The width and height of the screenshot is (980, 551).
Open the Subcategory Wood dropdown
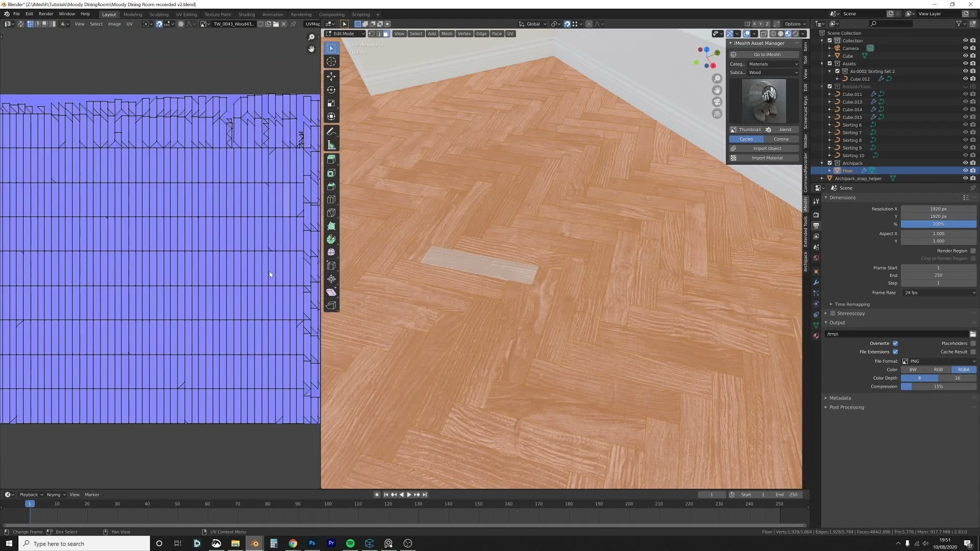pyautogui.click(x=773, y=72)
